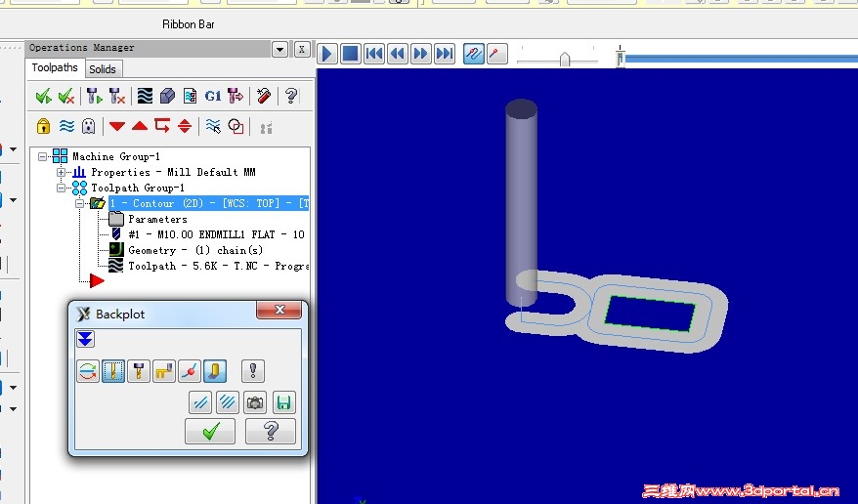
Task: Select Toolpath Group-1 tree item
Action: [138, 189]
